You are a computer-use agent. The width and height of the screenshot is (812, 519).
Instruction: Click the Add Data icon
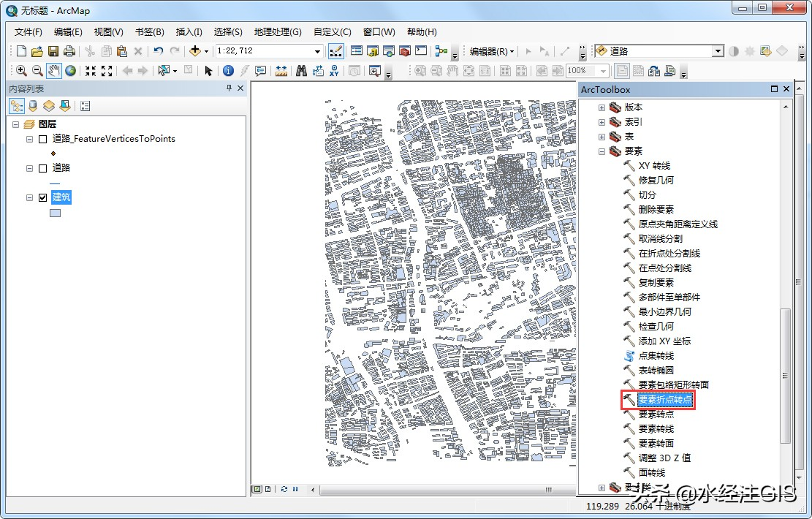click(196, 51)
